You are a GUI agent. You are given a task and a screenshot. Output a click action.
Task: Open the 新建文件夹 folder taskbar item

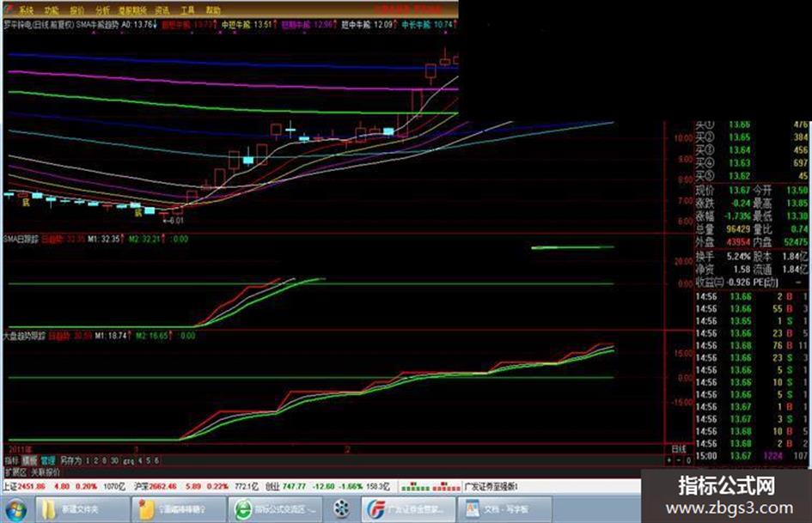point(82,509)
